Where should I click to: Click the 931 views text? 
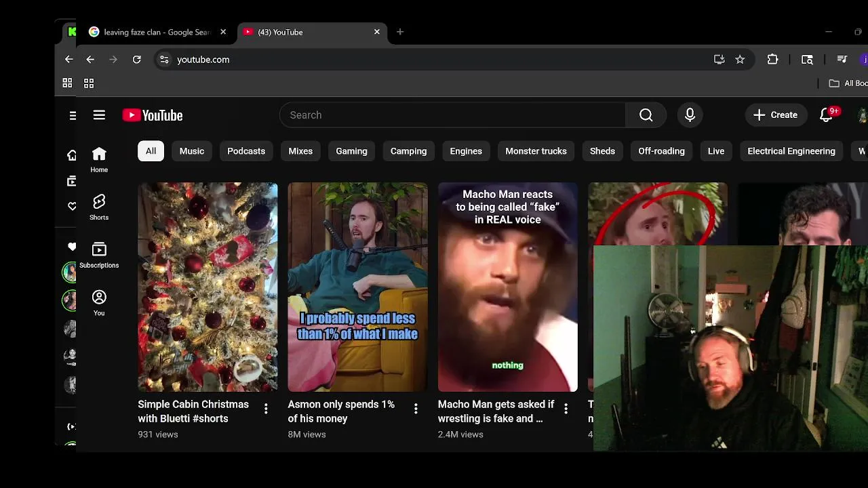click(158, 434)
